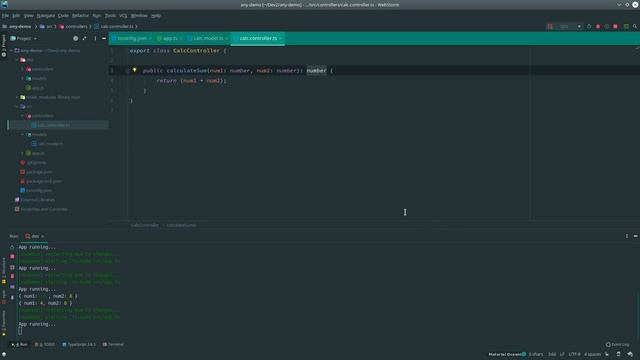This screenshot has width=640, height=360.
Task: Click calc.controller.ts in the navigation breadcrumb
Action: [x=117, y=27]
